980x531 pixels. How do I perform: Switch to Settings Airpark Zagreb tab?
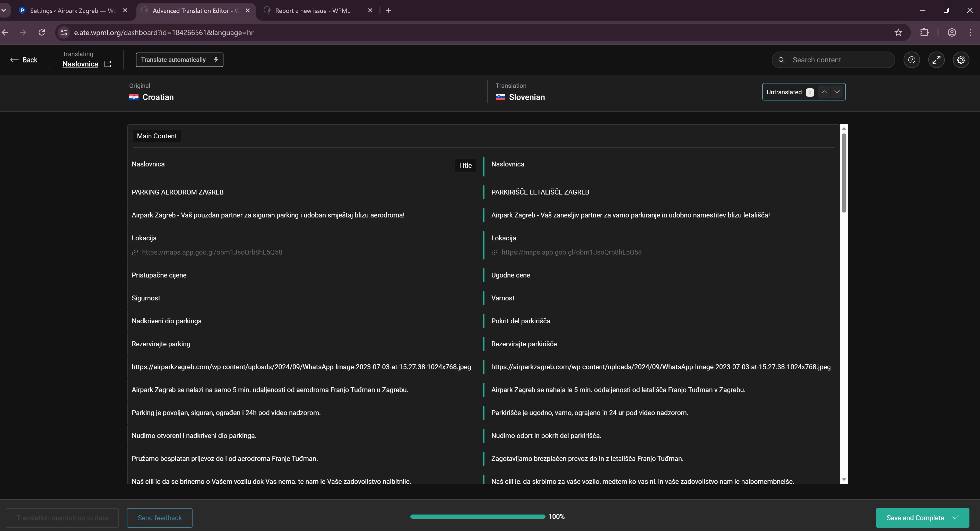click(72, 11)
